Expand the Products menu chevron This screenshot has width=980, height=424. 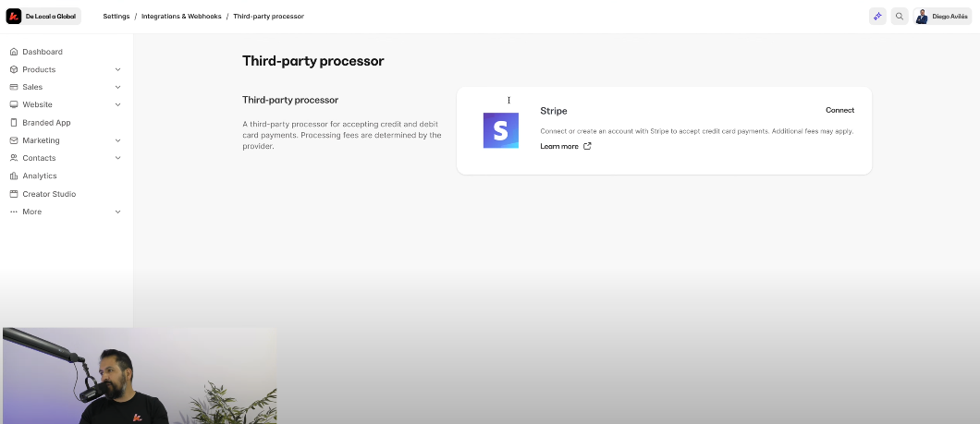[117, 69]
